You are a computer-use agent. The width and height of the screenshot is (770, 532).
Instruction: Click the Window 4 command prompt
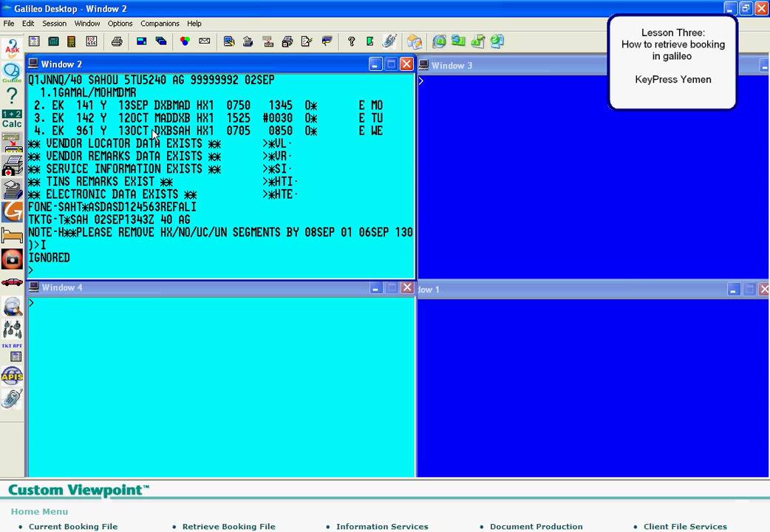tap(32, 303)
